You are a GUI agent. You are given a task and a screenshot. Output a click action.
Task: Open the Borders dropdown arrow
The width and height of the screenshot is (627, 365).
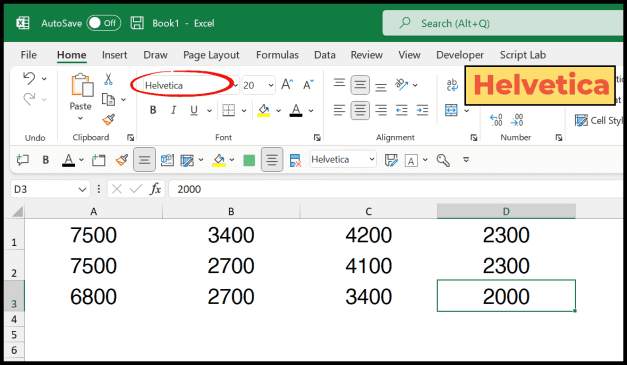coord(244,110)
